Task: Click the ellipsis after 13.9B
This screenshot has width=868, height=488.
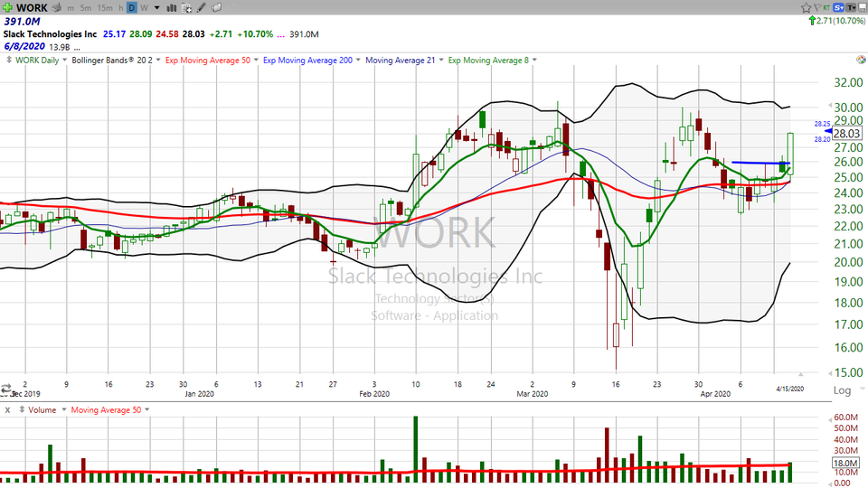Action: [76, 48]
